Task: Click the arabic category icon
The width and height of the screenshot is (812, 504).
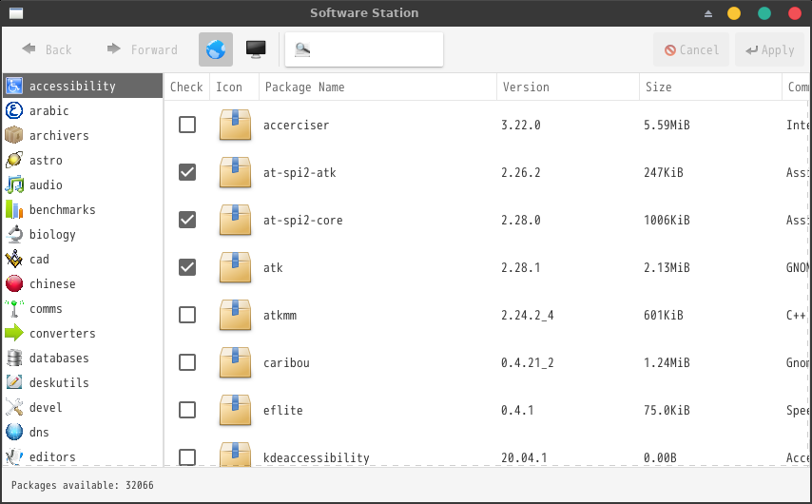Action: click(14, 110)
